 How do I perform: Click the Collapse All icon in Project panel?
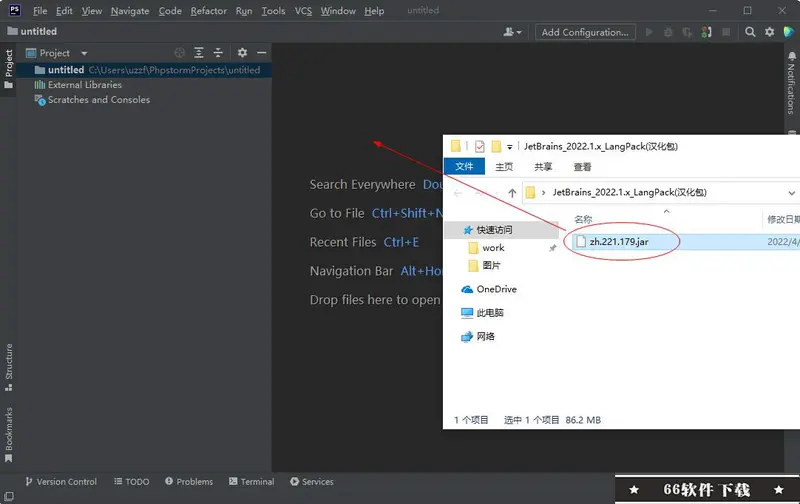[x=218, y=53]
